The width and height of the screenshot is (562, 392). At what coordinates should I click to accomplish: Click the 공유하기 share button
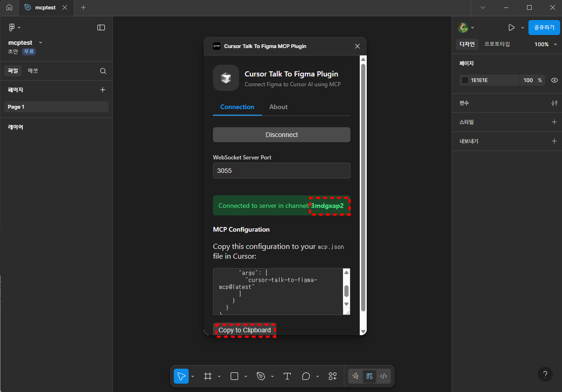[x=544, y=28]
